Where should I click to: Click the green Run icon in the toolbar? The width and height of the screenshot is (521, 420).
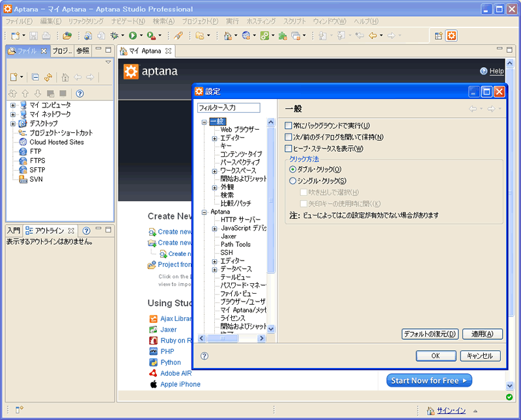pyautogui.click(x=133, y=36)
